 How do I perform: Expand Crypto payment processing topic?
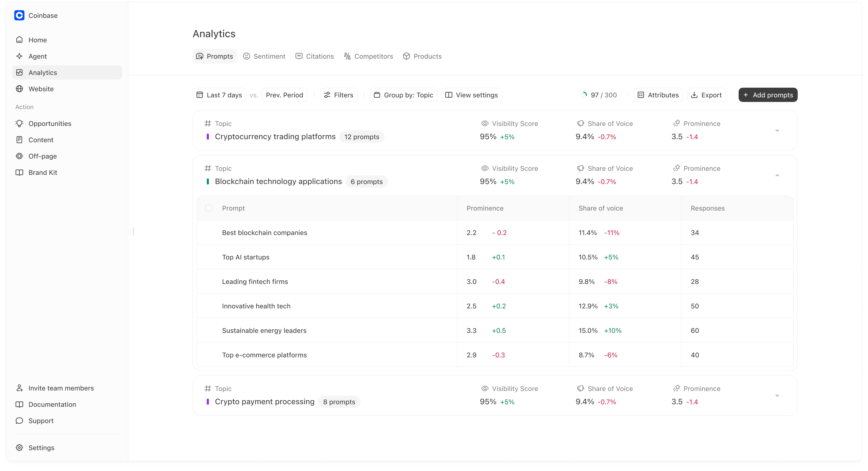(777, 396)
